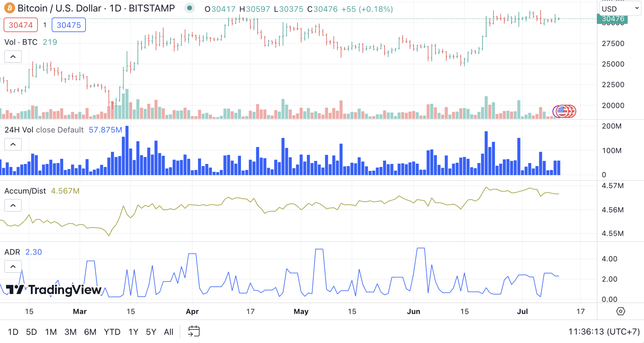This screenshot has height=343, width=644.
Task: Click the red sell price 30474 button
Action: [21, 25]
